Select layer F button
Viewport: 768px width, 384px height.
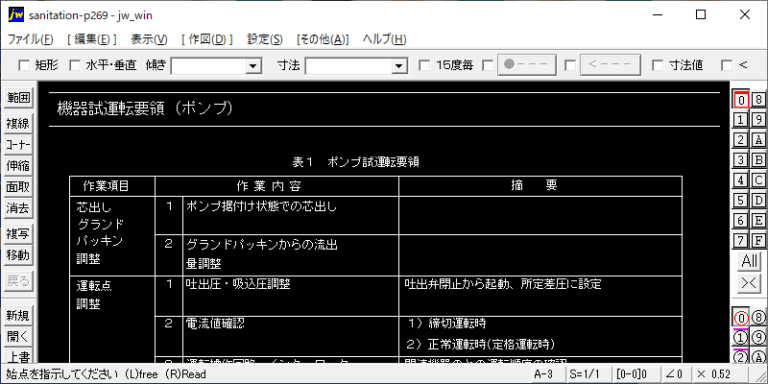pos(758,240)
